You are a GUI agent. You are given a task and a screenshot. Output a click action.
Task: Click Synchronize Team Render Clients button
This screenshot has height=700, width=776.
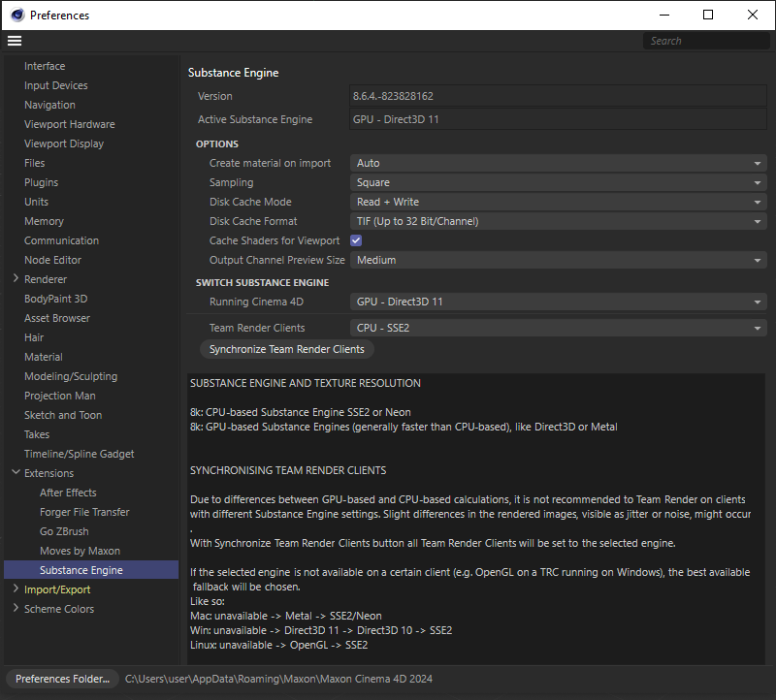click(x=286, y=349)
